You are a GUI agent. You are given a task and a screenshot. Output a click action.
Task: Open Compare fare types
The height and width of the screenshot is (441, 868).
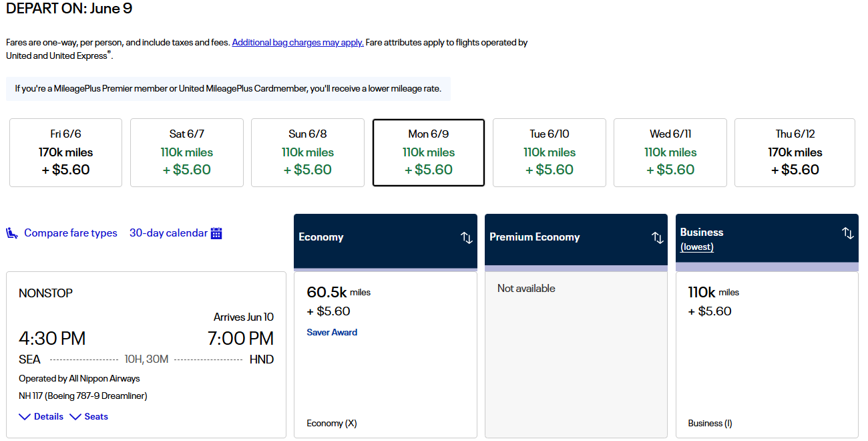[x=70, y=233]
